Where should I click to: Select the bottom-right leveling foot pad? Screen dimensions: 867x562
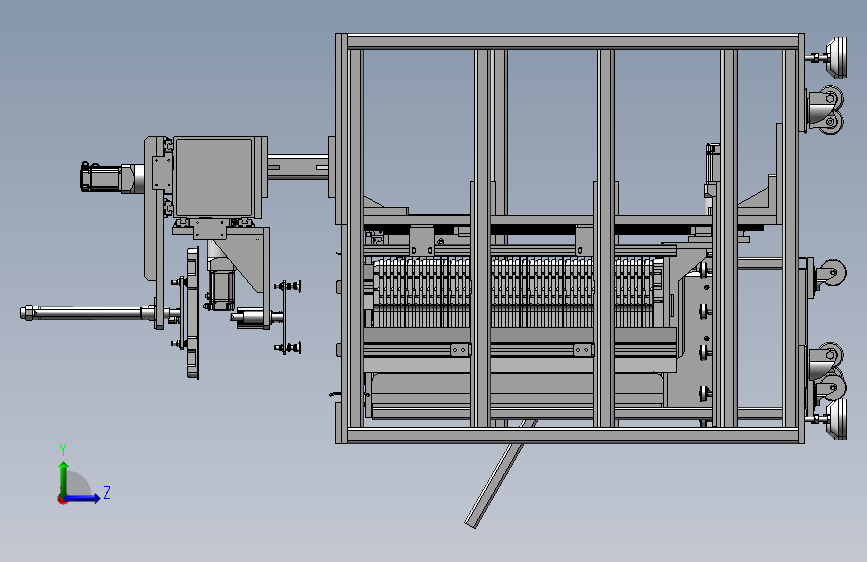[x=838, y=419]
